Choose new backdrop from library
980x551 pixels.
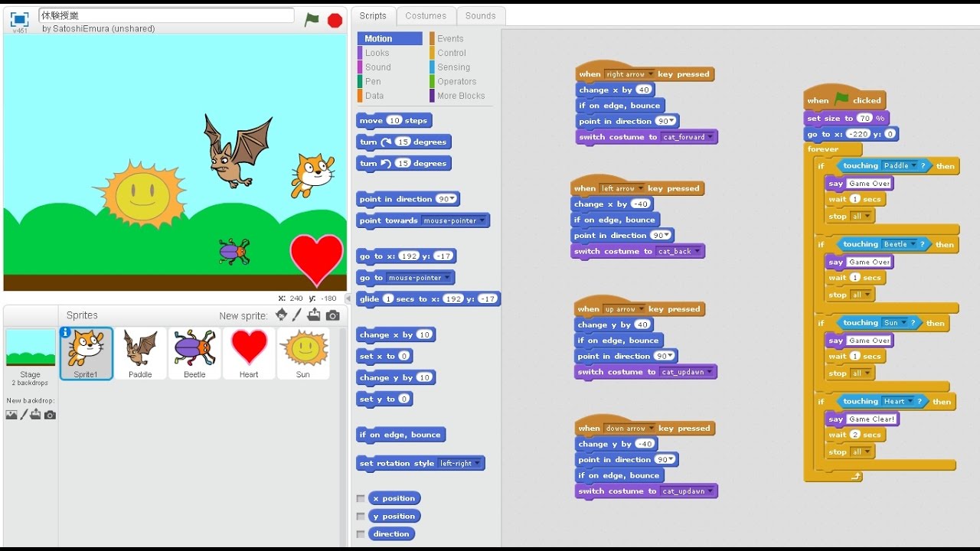click(x=11, y=414)
